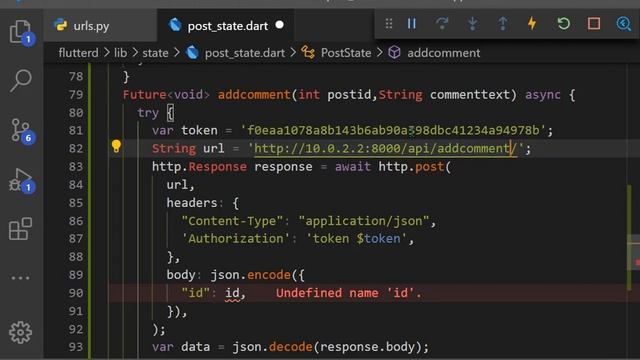Click the underlined id identifier on line 90
The image size is (640, 360).
coord(232,293)
